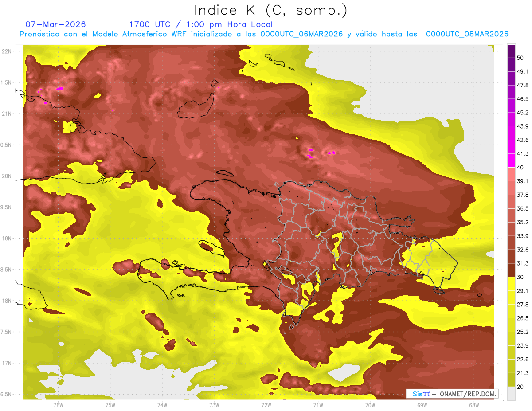
Task: Click the "21N" latitude label
Action: 7,114
